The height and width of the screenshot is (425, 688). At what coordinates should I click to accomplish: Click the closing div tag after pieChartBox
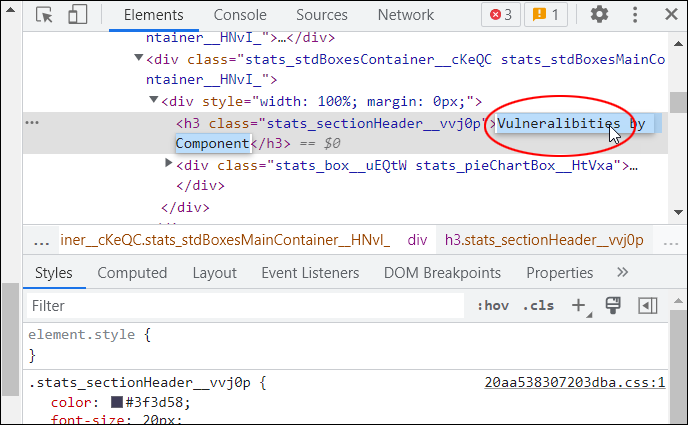click(x=201, y=186)
